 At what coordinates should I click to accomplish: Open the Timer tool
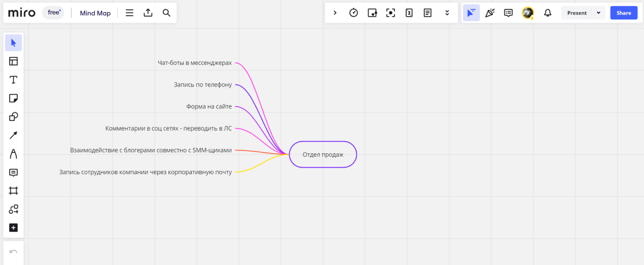coord(353,13)
